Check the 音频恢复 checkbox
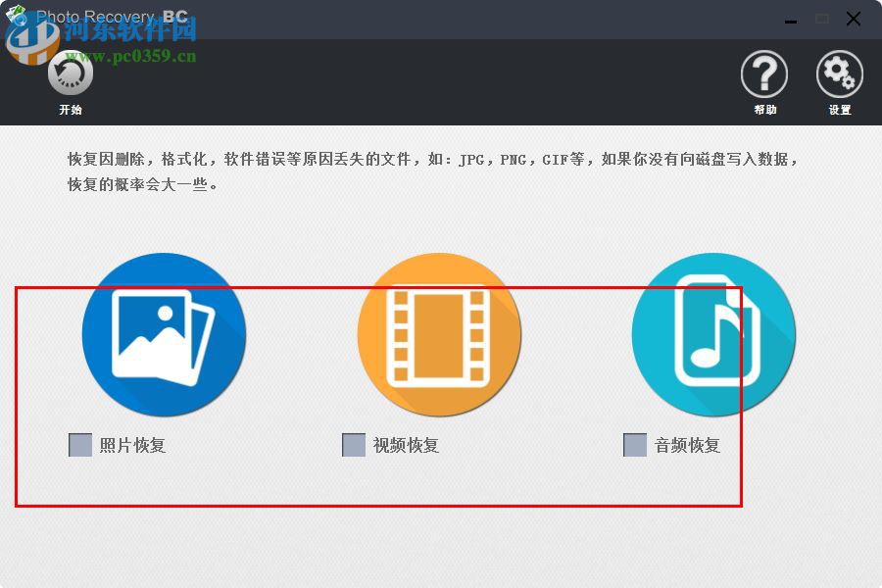Viewport: 882px width, 588px height. (x=634, y=445)
